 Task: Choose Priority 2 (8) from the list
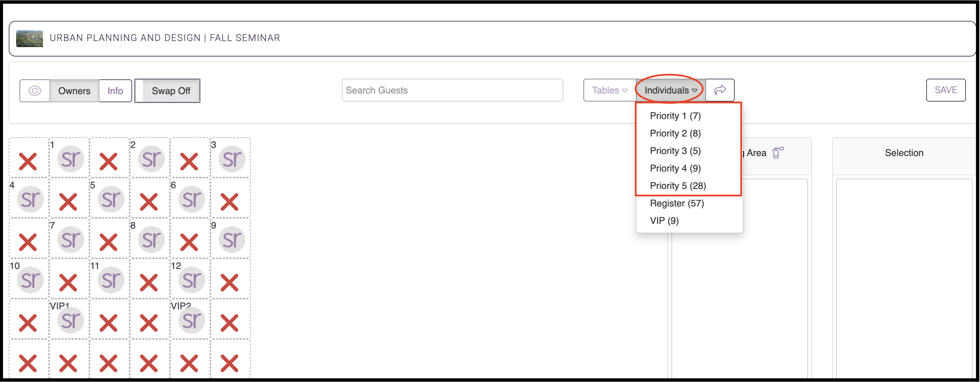point(675,133)
